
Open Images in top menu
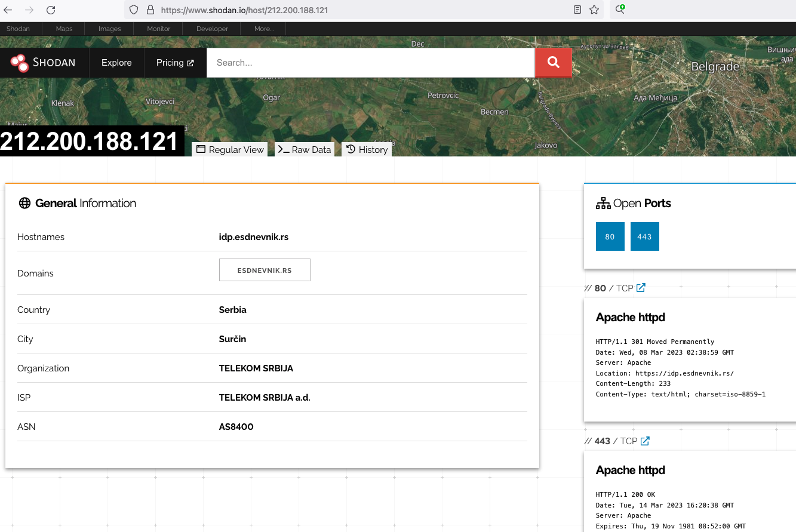click(x=109, y=29)
